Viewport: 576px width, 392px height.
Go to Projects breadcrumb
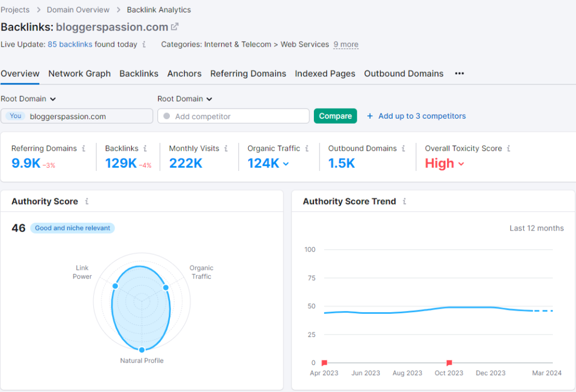tap(15, 10)
